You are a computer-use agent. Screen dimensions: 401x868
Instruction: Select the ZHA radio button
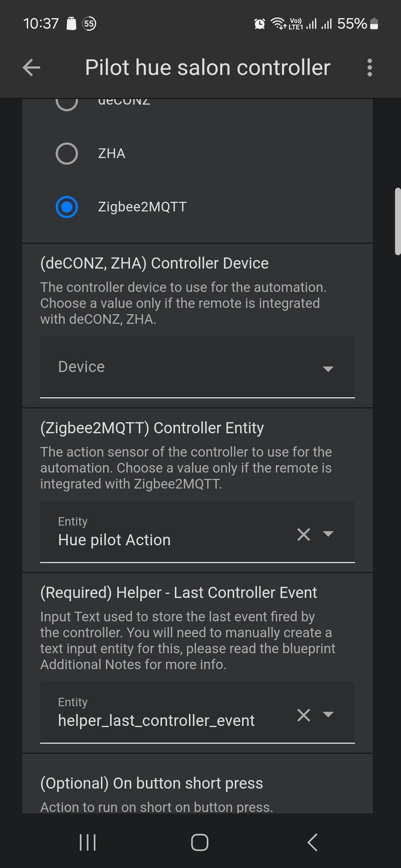tap(67, 154)
